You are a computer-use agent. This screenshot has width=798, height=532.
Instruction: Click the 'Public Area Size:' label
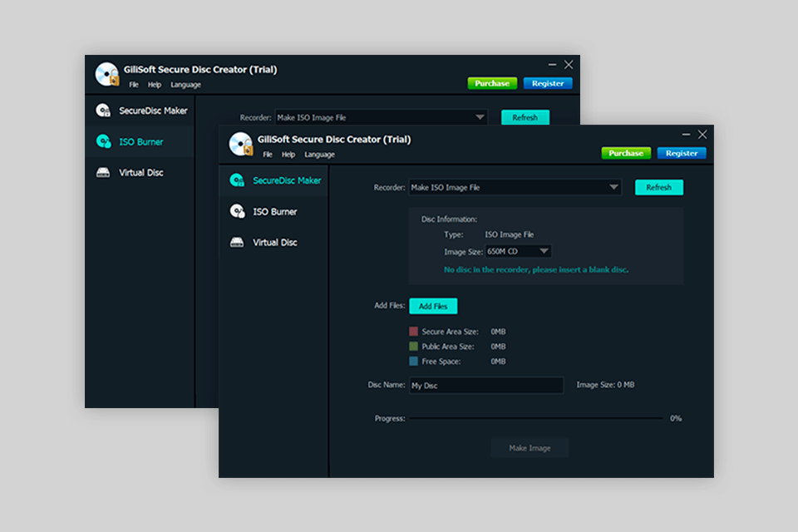coord(448,347)
